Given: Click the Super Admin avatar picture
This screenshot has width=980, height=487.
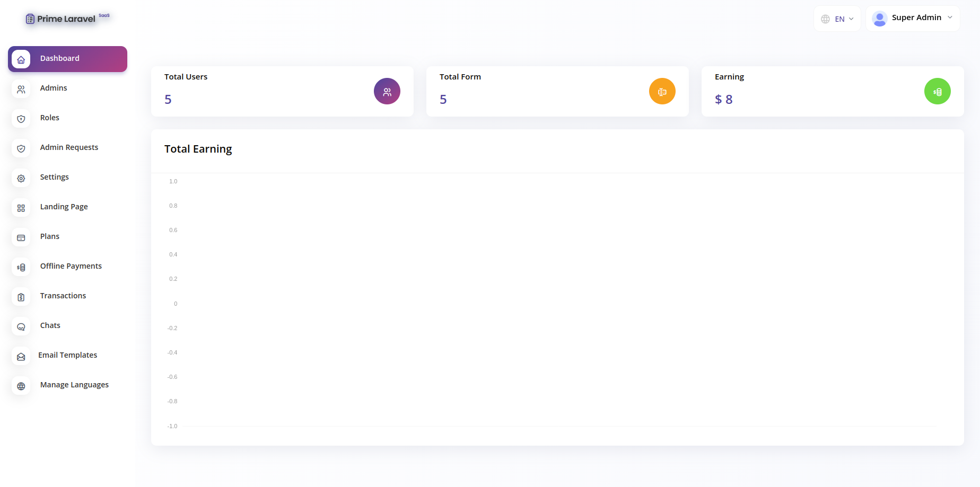Looking at the screenshot, I should coord(880,19).
